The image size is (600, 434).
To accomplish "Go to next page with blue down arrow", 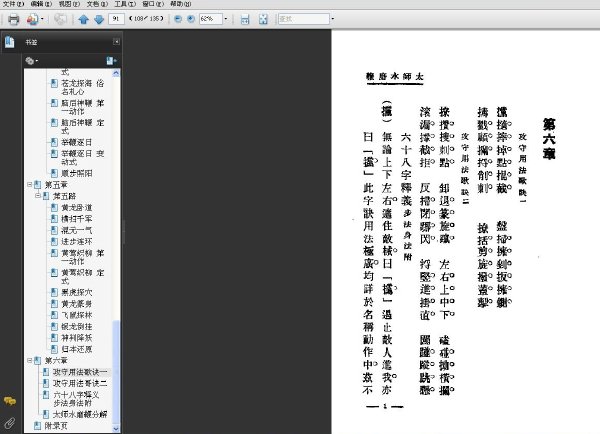I will tap(99, 19).
